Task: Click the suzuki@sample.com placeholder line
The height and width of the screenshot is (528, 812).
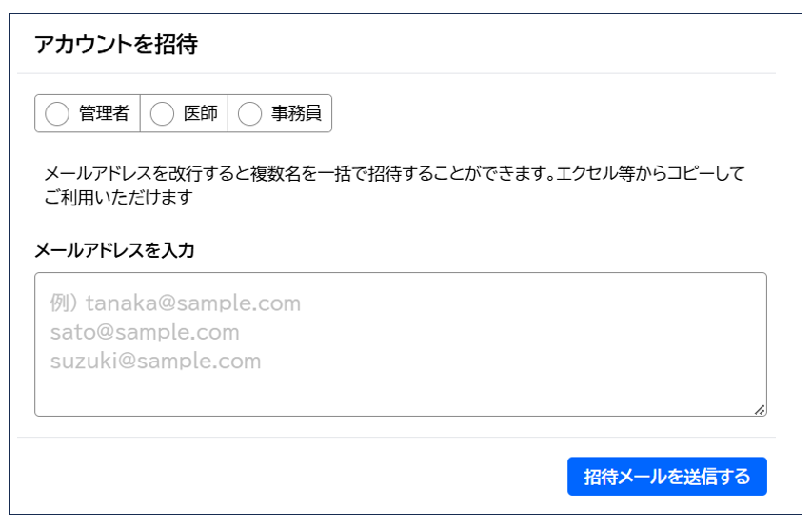Action: pyautogui.click(x=155, y=362)
